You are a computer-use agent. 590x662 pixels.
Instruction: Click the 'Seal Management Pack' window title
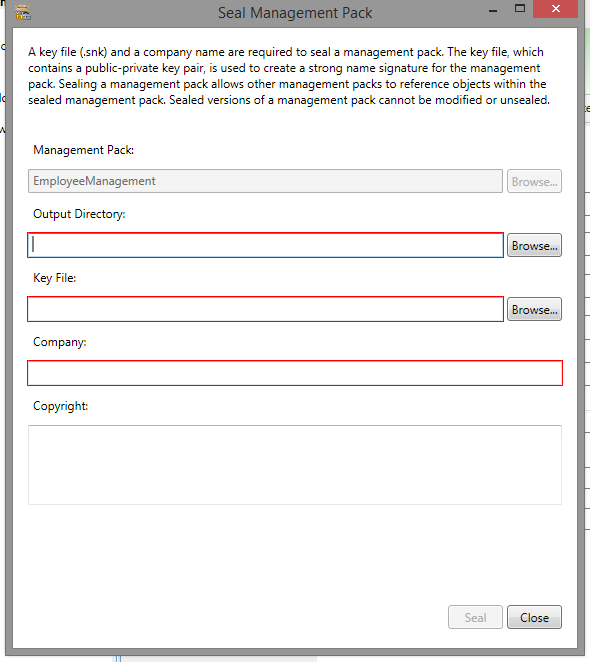295,13
